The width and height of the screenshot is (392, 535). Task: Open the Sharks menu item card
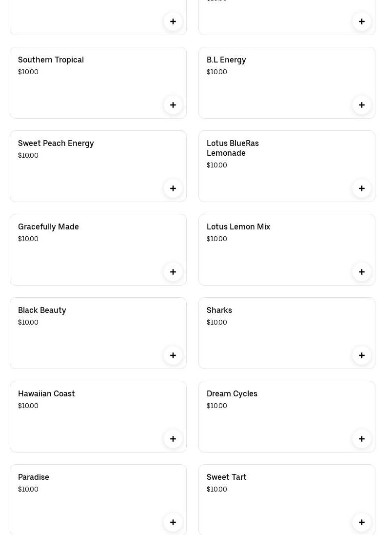pos(278,337)
